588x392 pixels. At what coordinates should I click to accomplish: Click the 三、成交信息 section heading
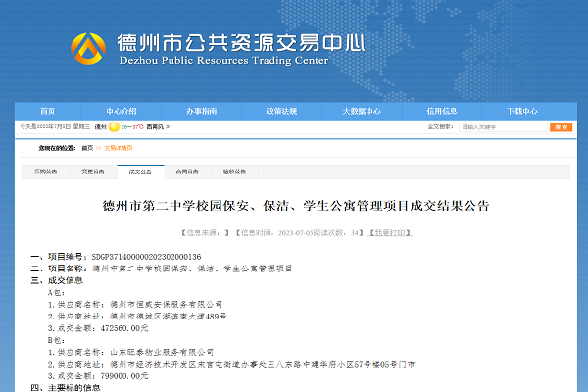point(57,280)
